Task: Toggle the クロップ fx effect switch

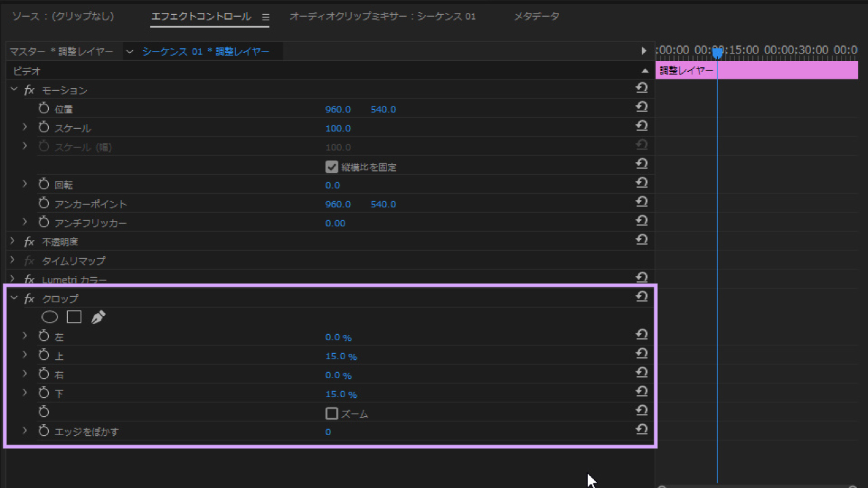Action: 29,299
